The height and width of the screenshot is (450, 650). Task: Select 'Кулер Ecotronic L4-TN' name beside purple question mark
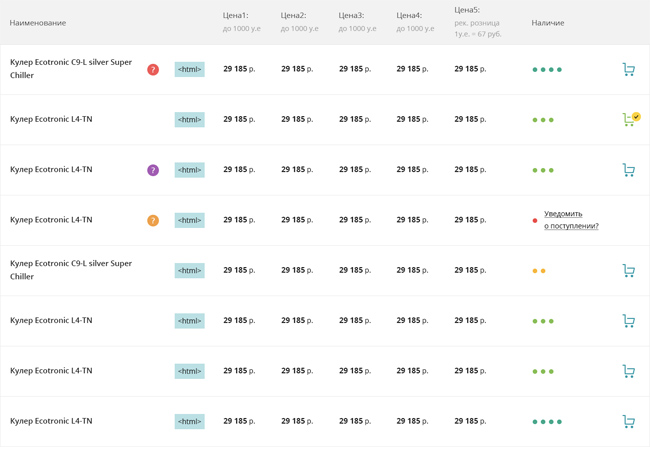(x=51, y=169)
